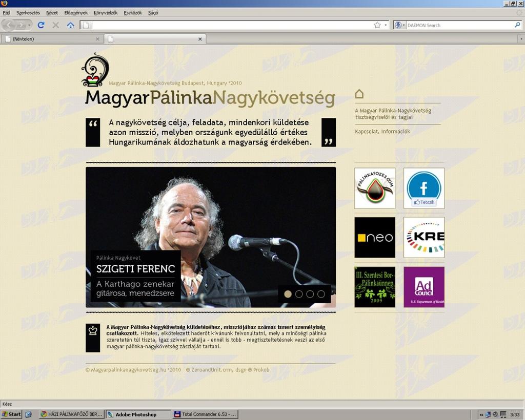525x420 pixels.
Task: Click the Back arrow navigation button
Action: click(9, 25)
